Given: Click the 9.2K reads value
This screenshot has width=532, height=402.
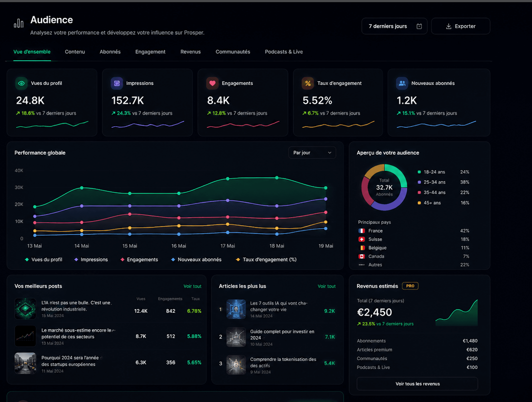Looking at the screenshot, I should [329, 311].
